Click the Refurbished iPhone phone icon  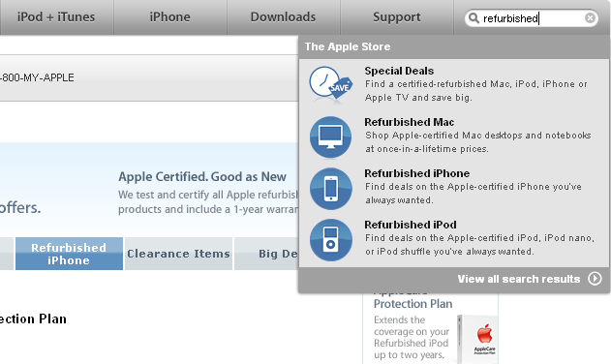(330, 189)
